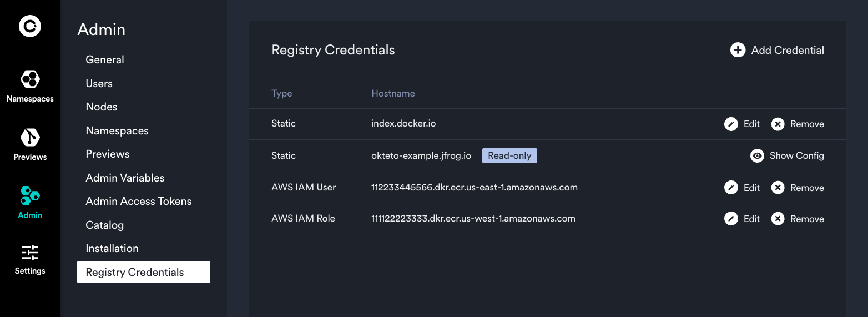Select Previews in the Admin menu list
Screen dimensions: 868x317
click(108, 154)
